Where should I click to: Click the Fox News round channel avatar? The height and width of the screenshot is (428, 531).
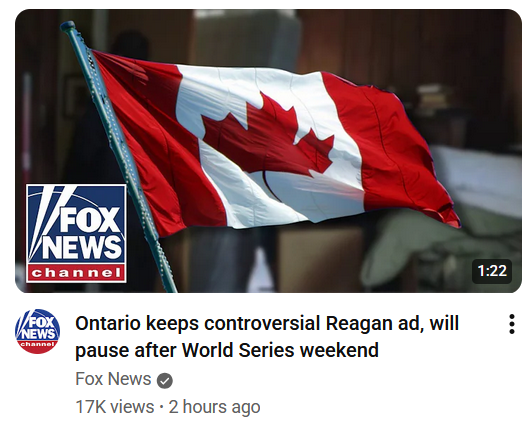pos(38,331)
